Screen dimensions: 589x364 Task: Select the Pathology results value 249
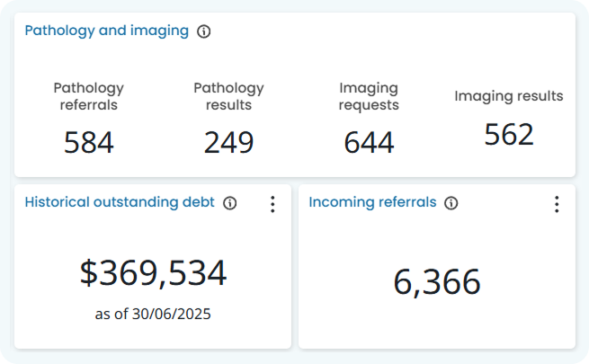[228, 143]
